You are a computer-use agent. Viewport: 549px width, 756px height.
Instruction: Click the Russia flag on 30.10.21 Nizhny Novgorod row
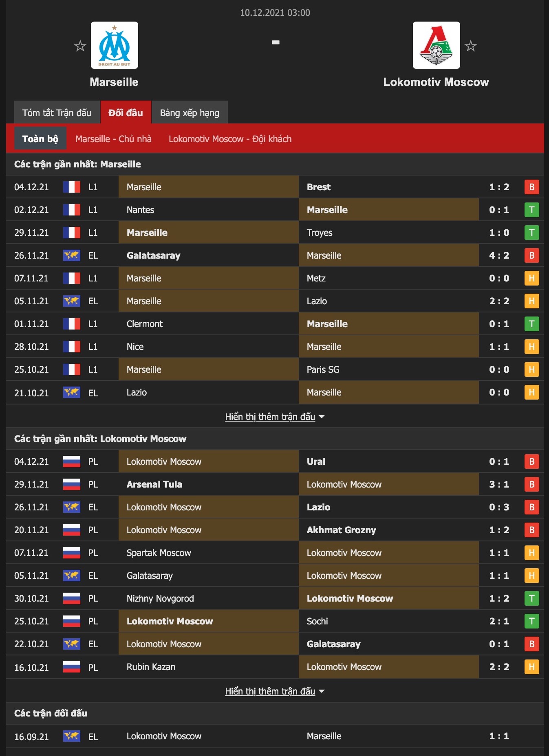pyautogui.click(x=72, y=598)
